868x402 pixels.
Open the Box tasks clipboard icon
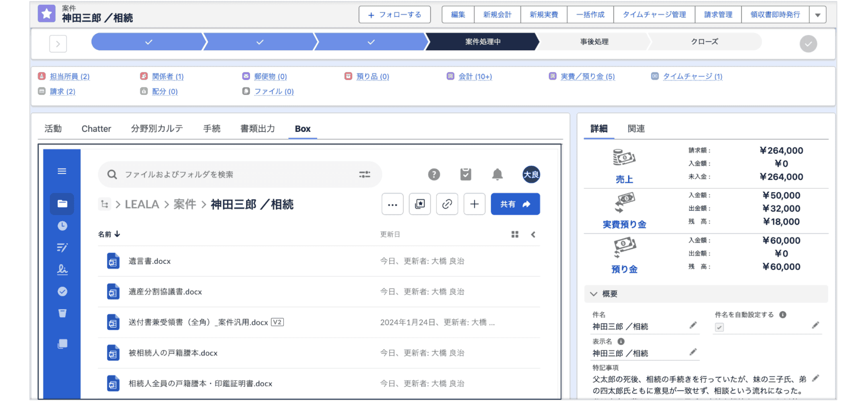point(466,174)
